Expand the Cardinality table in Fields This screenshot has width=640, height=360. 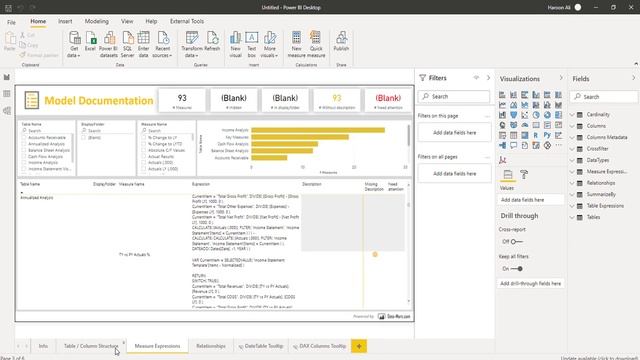tap(572, 115)
